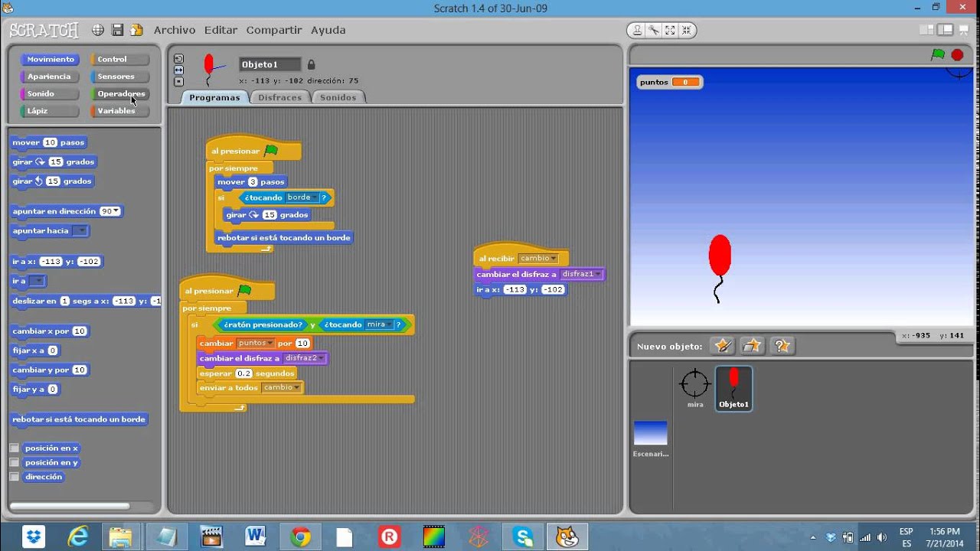Click the green flag to start
Viewport: 980px width, 551px height.
point(937,54)
